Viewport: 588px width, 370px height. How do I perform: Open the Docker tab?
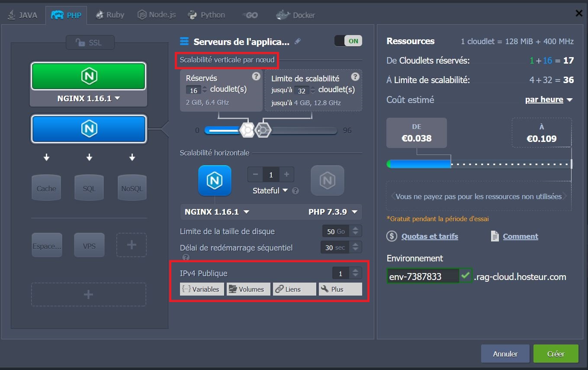click(x=296, y=15)
